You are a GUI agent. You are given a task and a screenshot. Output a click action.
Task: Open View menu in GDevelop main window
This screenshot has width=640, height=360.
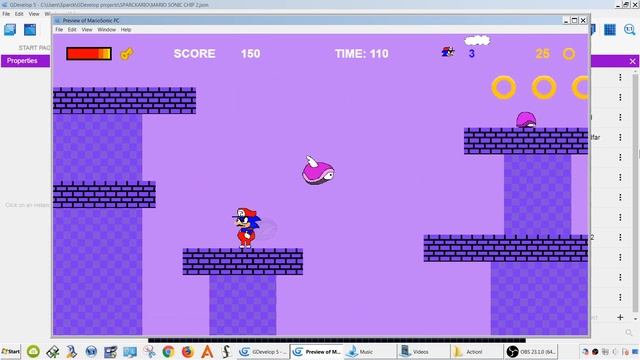(34, 14)
